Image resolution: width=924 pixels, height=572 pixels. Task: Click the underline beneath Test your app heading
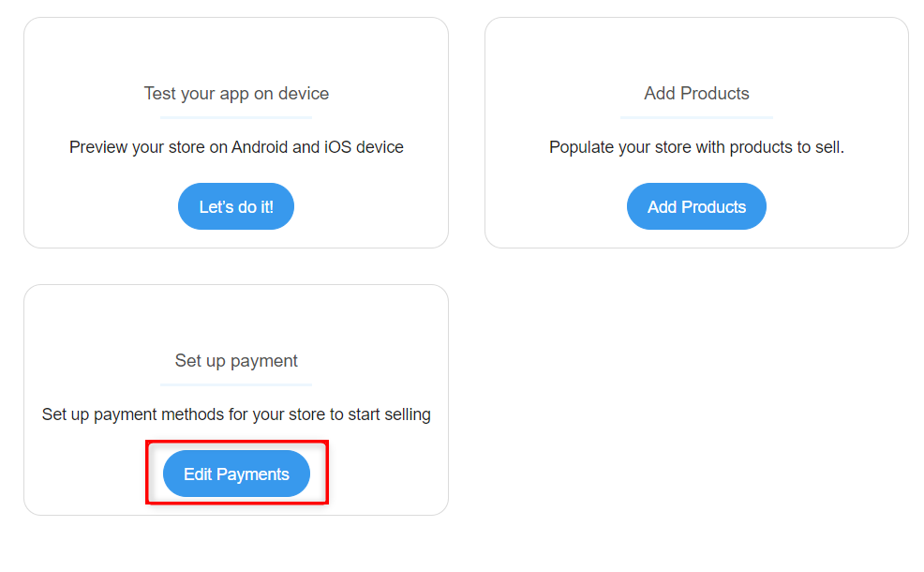235,115
